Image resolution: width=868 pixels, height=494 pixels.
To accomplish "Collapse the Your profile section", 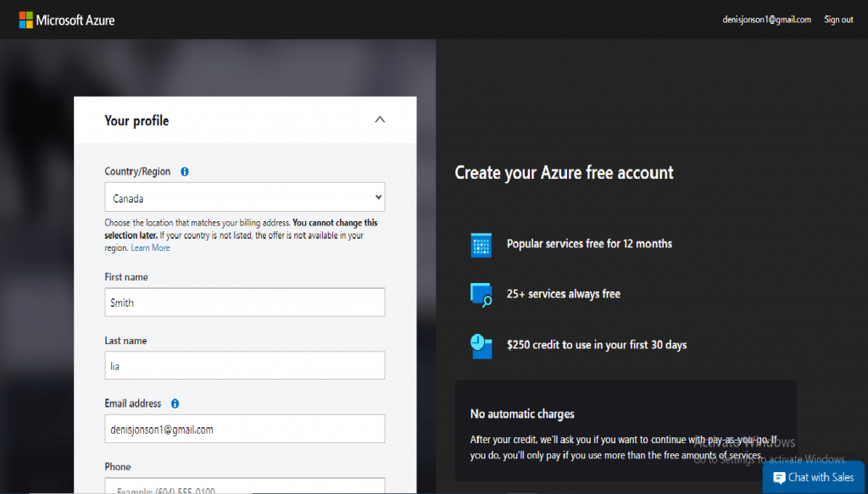I will 380,119.
